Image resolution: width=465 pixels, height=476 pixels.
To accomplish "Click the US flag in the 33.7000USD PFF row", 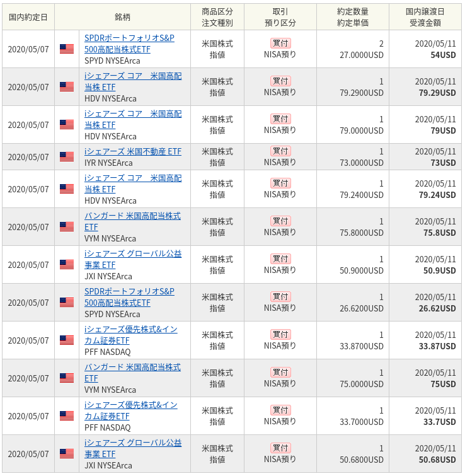I will click(67, 416).
